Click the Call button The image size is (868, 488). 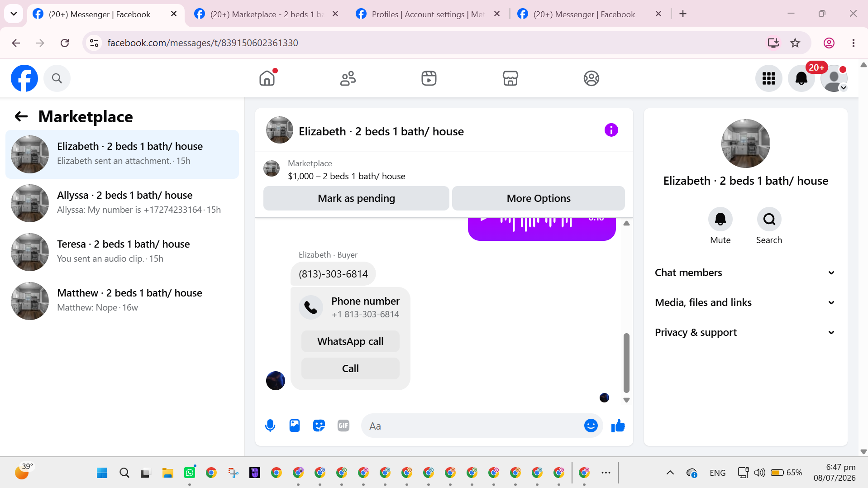(x=350, y=368)
